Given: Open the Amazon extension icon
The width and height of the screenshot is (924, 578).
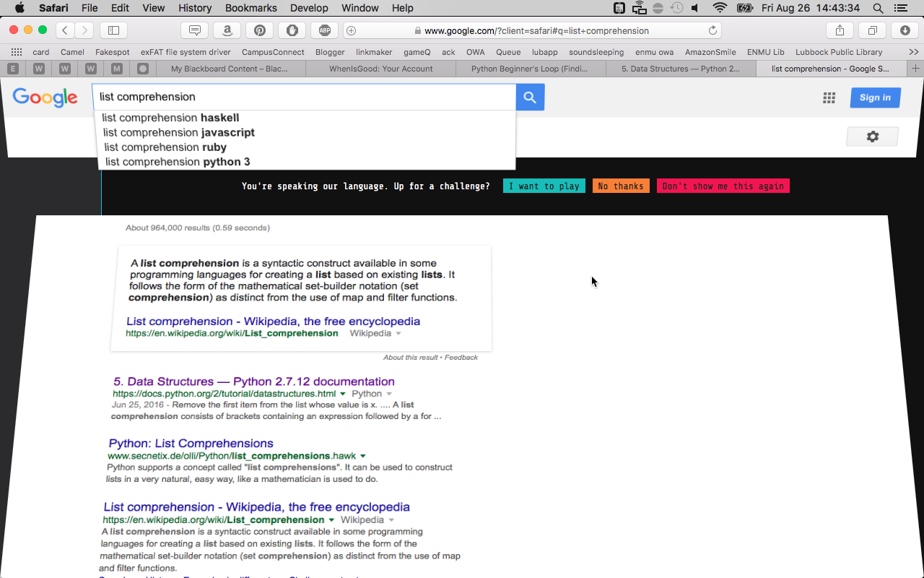Looking at the screenshot, I should pos(227,30).
